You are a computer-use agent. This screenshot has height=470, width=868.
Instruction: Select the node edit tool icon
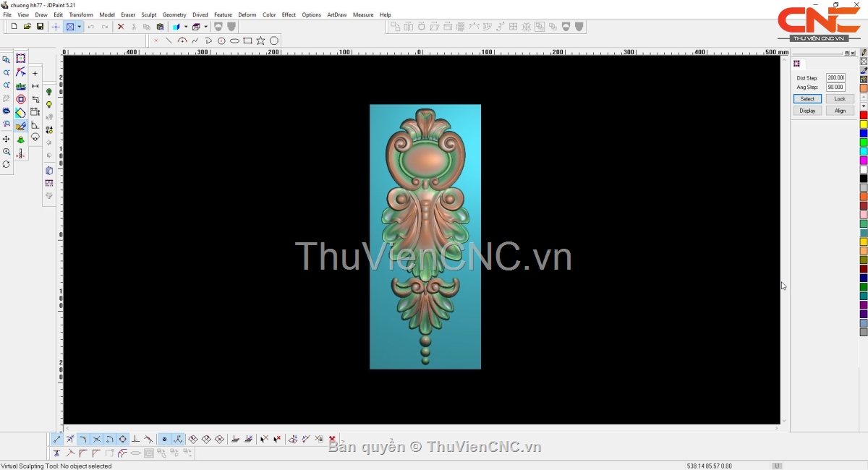coord(20,72)
